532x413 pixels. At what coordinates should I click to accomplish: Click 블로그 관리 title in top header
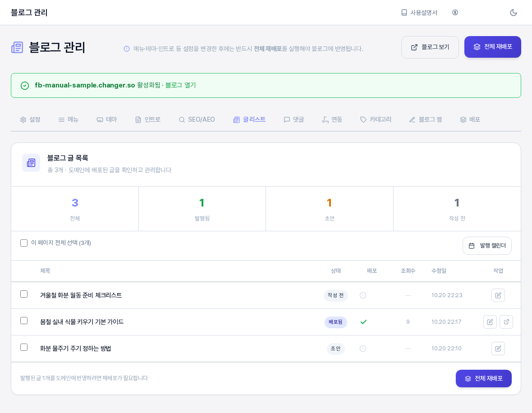29,13
